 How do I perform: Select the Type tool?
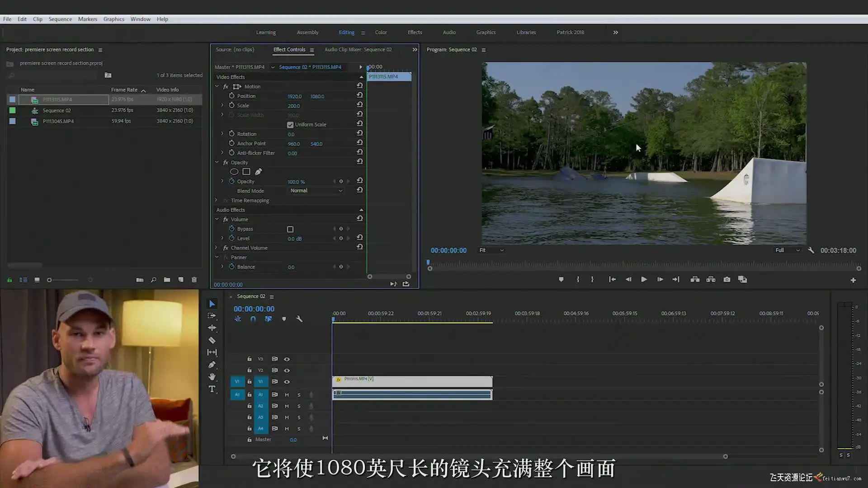tap(212, 389)
